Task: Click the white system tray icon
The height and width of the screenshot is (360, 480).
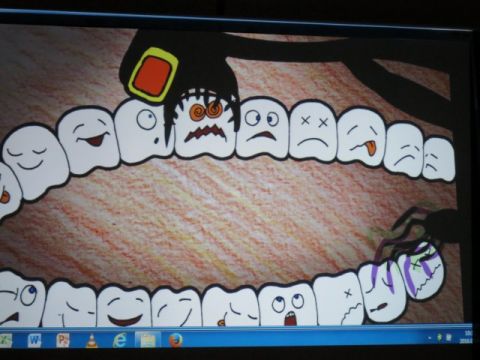Action: coord(449,338)
